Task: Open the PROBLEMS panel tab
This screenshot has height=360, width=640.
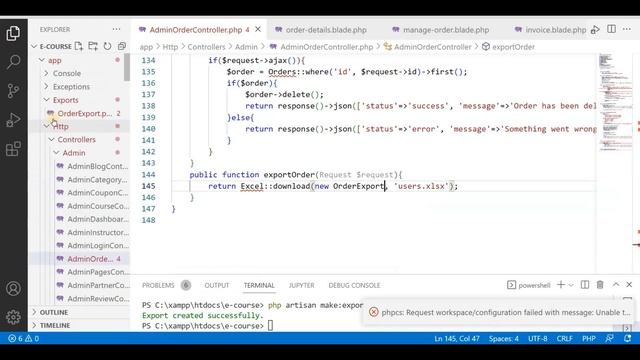Action: point(158,285)
